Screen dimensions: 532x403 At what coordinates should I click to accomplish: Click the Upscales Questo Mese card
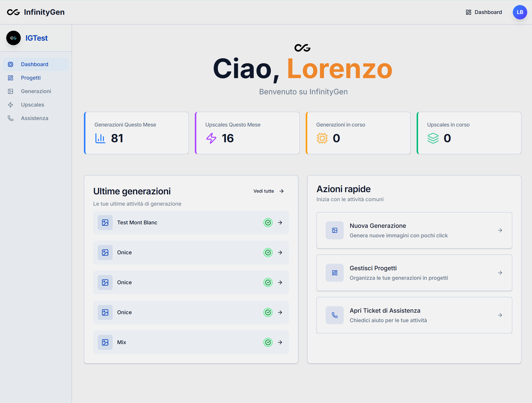pyautogui.click(x=247, y=133)
